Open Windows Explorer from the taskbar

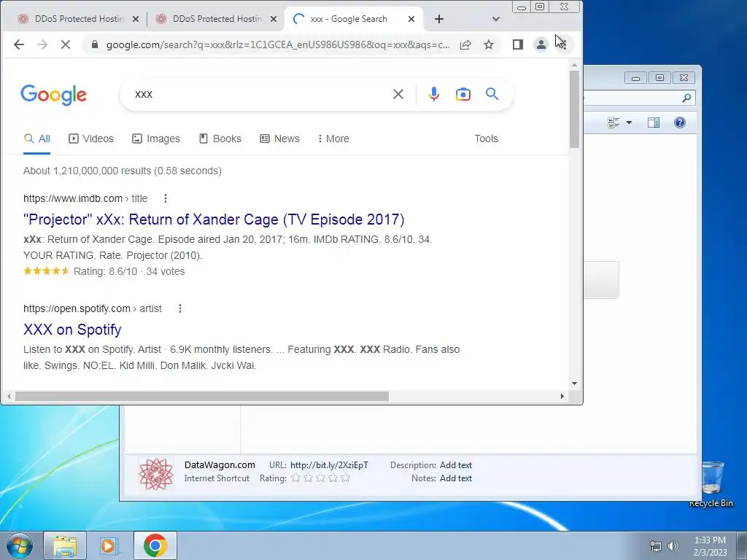(x=65, y=545)
